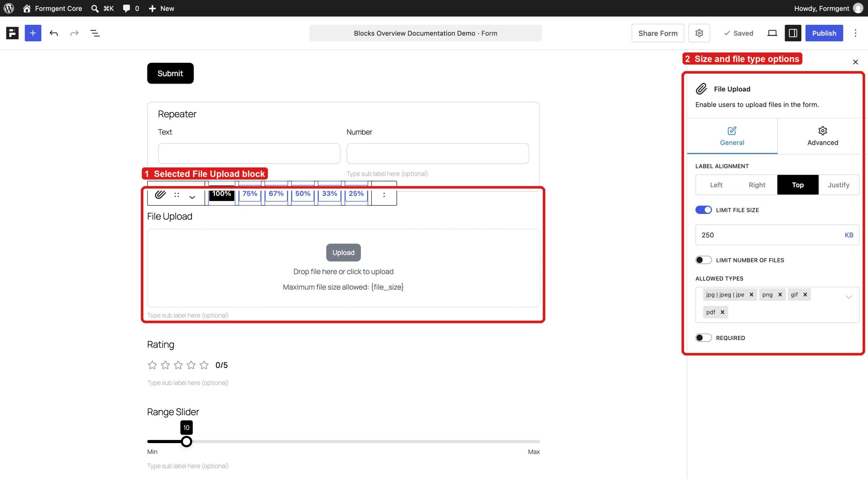Click the Publish button
868x479 pixels.
coord(824,33)
